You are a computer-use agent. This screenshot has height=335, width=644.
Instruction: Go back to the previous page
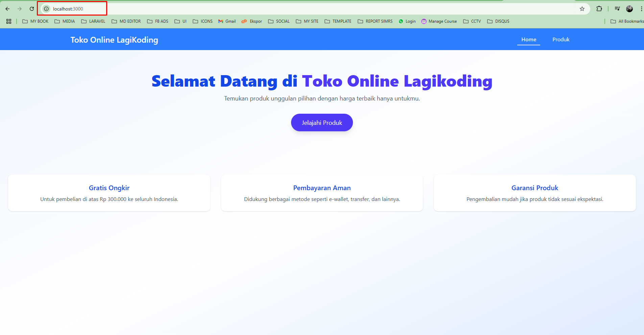pyautogui.click(x=7, y=9)
